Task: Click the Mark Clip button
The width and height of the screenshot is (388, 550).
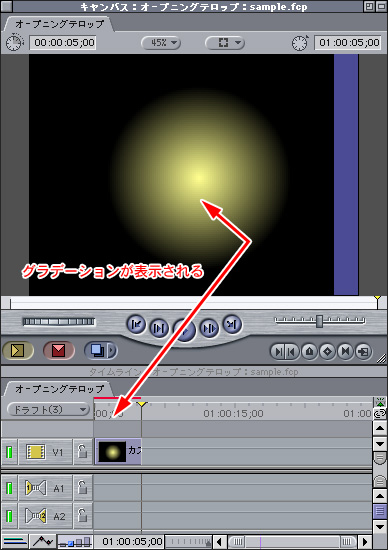Action: [346, 351]
